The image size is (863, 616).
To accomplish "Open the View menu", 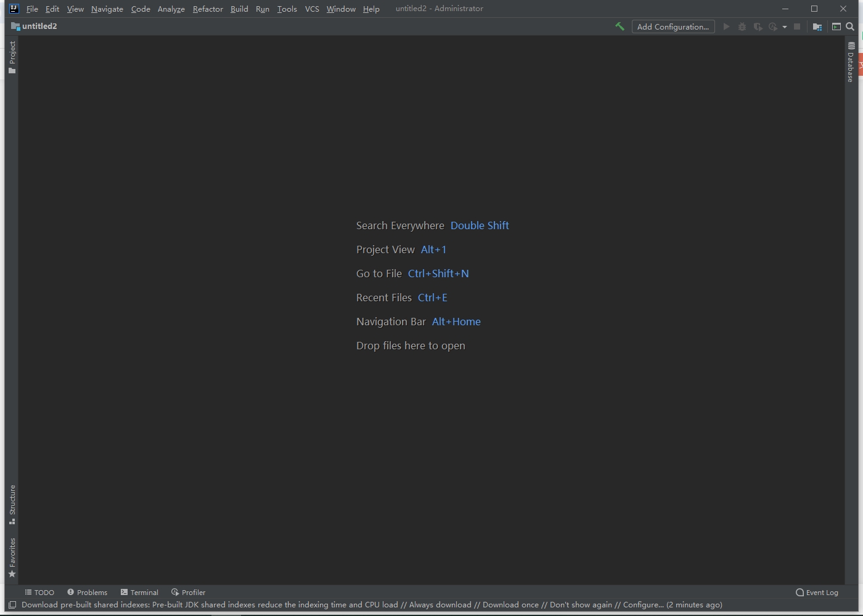I will coord(75,9).
